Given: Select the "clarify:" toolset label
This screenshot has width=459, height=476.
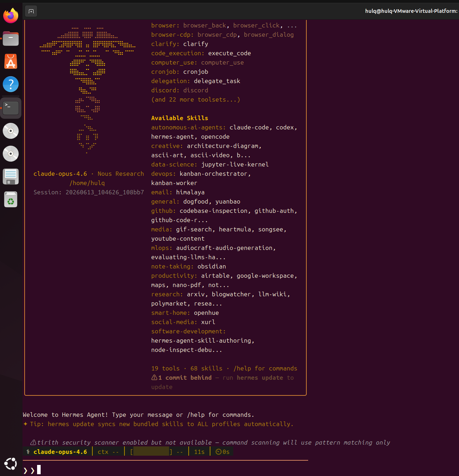Looking at the screenshot, I should point(165,44).
